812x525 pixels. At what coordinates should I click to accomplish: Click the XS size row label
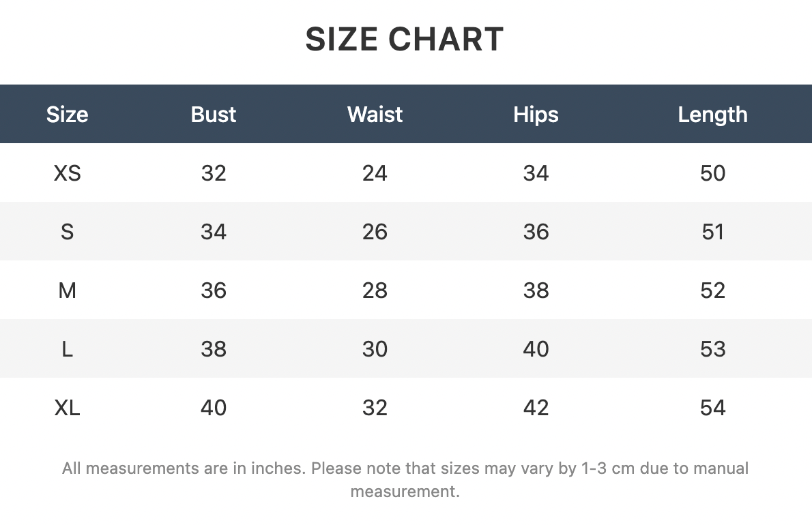pos(68,172)
